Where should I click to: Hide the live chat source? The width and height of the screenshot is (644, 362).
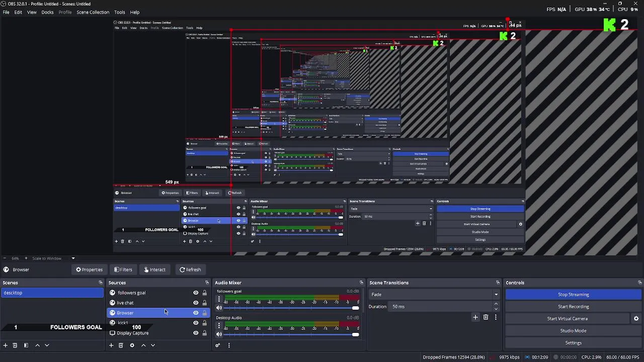point(196,303)
